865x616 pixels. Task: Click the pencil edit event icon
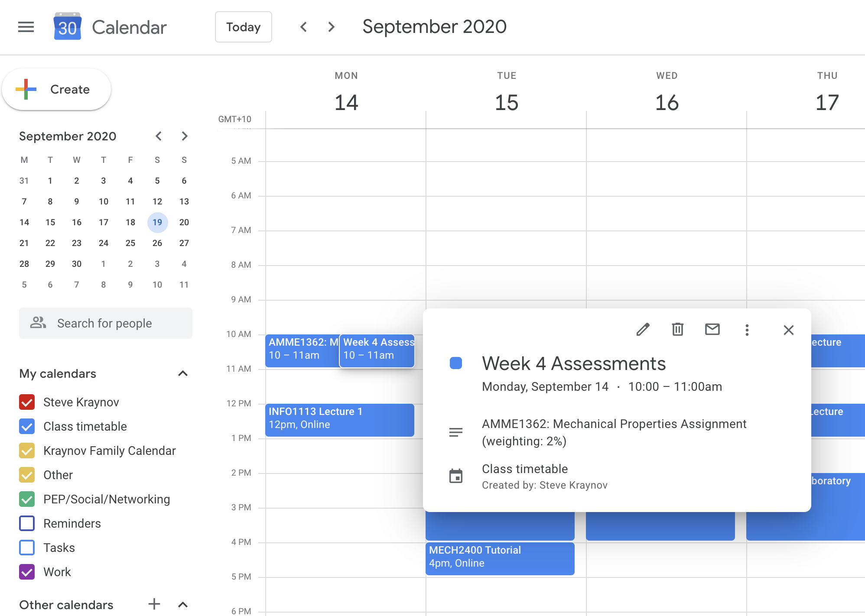[643, 330]
